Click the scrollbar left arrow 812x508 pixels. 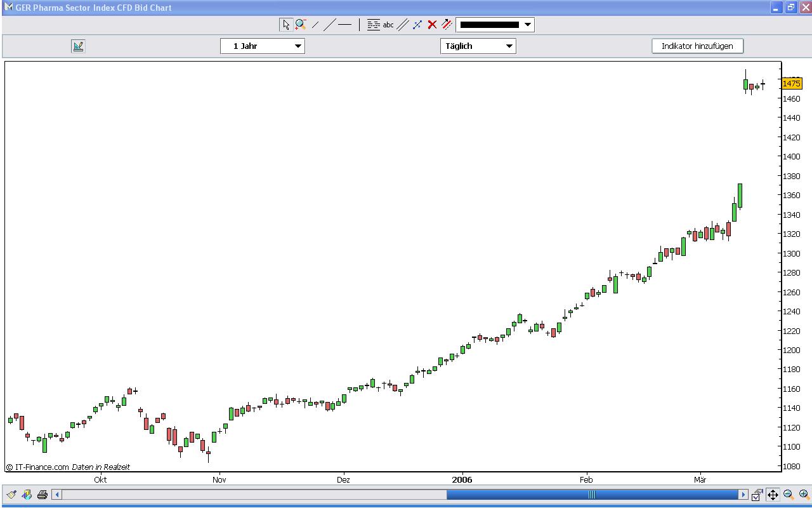click(x=57, y=495)
